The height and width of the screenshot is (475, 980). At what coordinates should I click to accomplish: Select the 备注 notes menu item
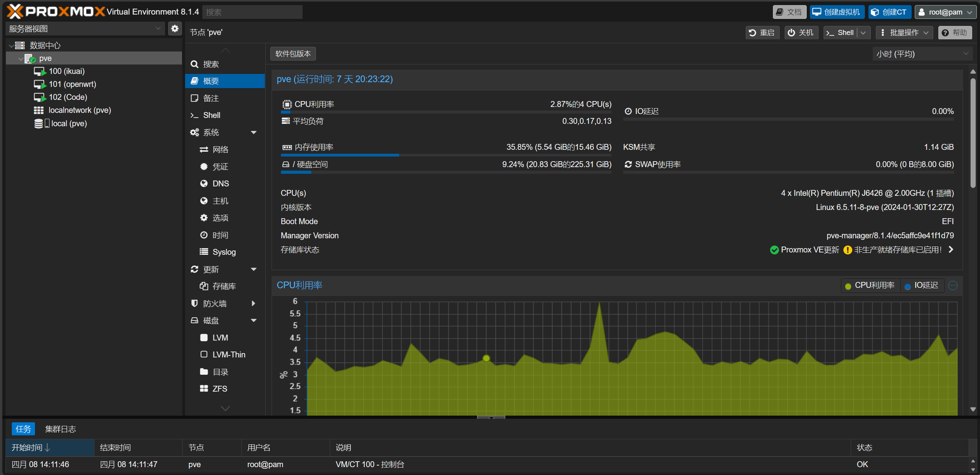coord(211,98)
